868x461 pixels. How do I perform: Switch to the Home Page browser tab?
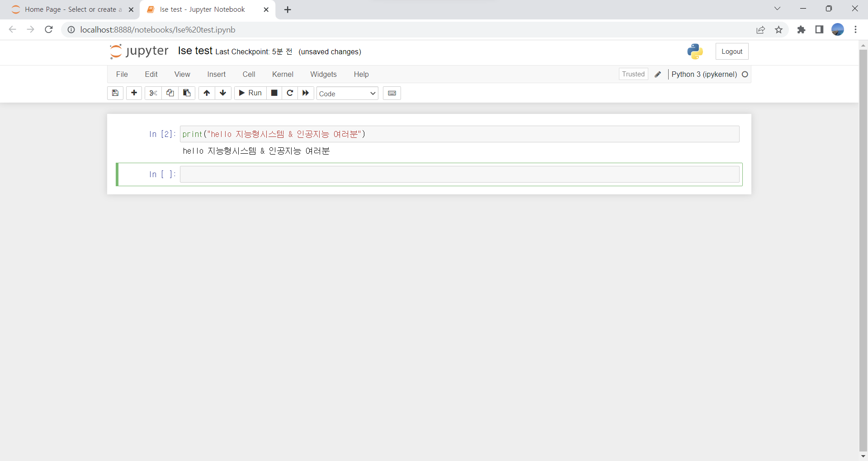click(70, 9)
